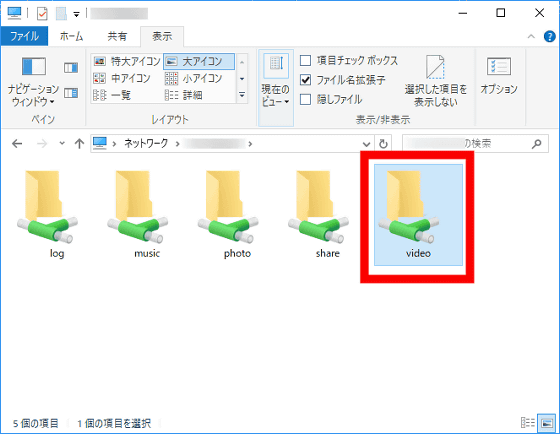
Task: Expand chevron before ネットワーク in address bar
Action: tap(114, 144)
